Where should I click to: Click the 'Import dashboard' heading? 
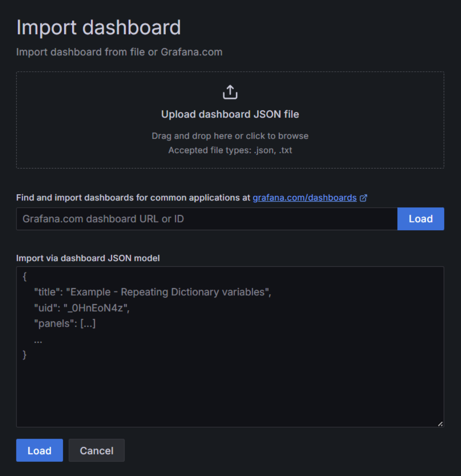click(x=99, y=27)
